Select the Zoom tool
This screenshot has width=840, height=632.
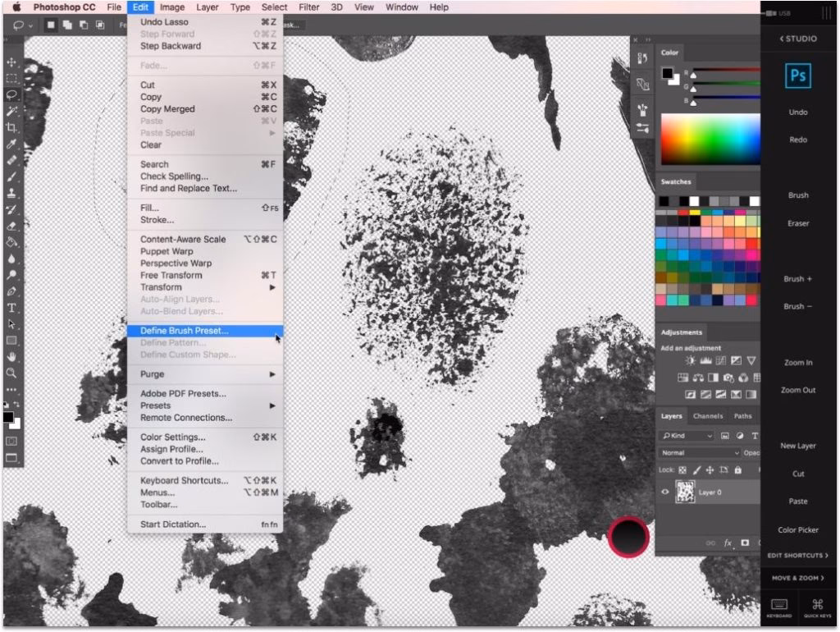11,373
